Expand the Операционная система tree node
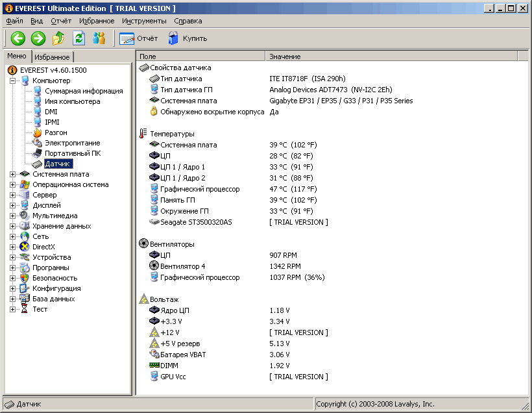532x413 pixels. click(13, 184)
